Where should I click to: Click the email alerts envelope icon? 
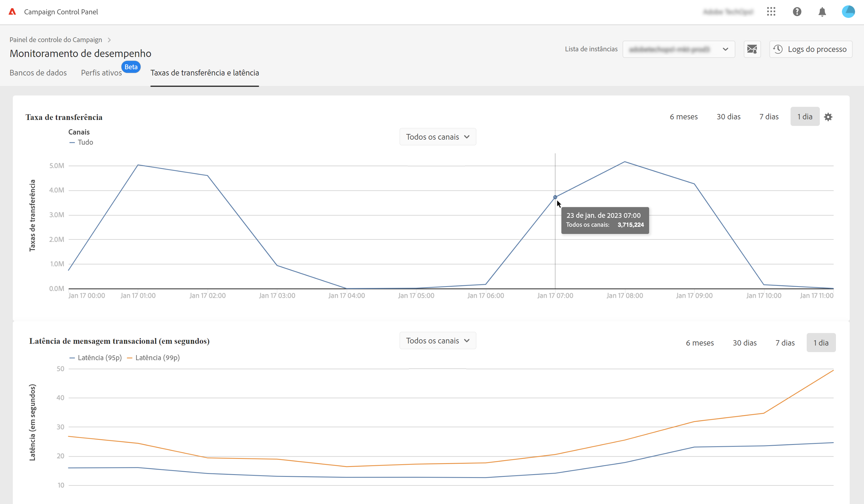pyautogui.click(x=752, y=49)
